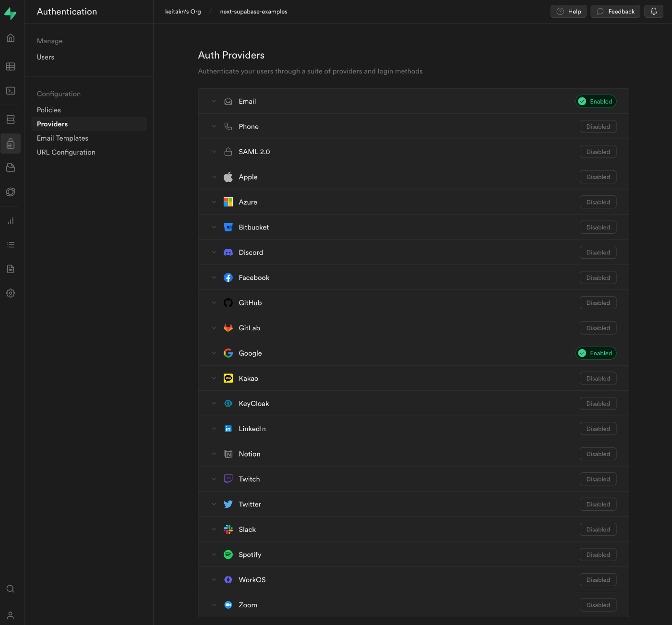Open the Settings gear icon

[x=11, y=293]
